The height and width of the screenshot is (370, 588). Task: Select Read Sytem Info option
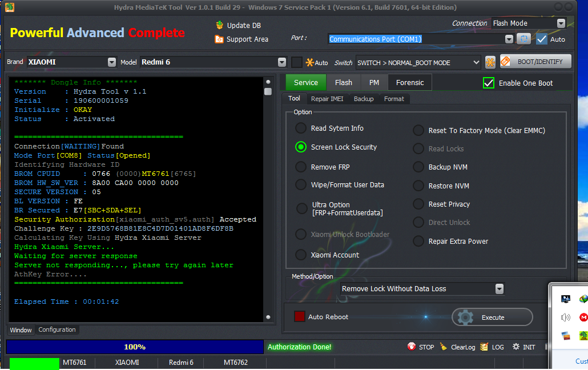301,128
